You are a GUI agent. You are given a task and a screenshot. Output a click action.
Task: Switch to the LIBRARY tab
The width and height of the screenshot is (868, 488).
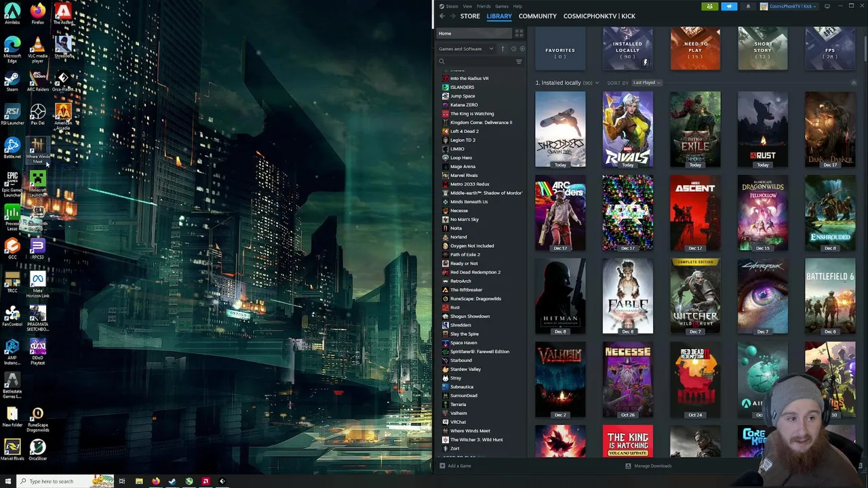click(x=498, y=16)
